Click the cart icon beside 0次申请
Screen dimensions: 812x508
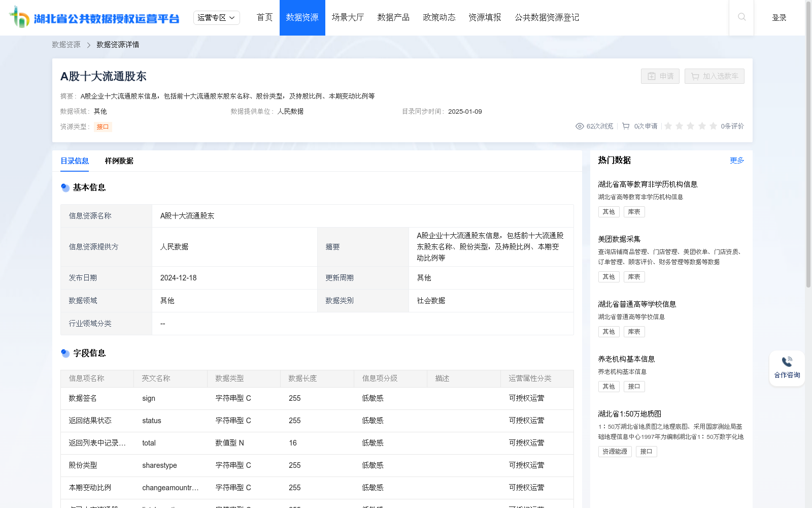[x=626, y=126]
